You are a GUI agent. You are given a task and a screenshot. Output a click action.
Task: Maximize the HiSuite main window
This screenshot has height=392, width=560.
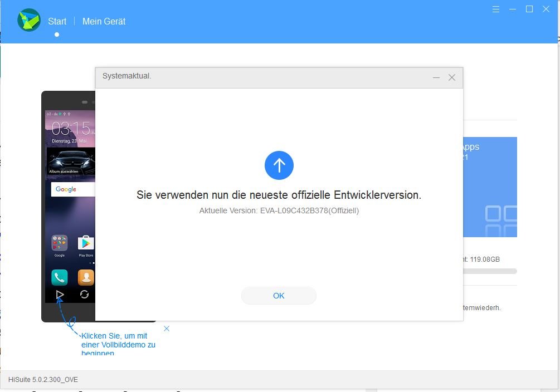click(x=529, y=9)
